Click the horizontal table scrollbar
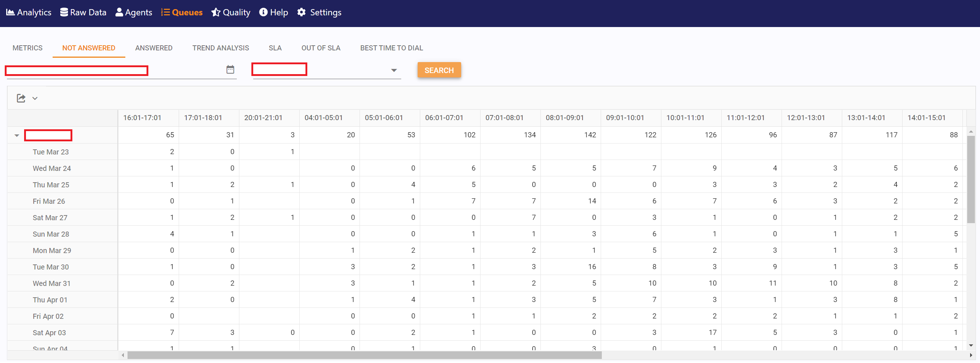 point(364,355)
